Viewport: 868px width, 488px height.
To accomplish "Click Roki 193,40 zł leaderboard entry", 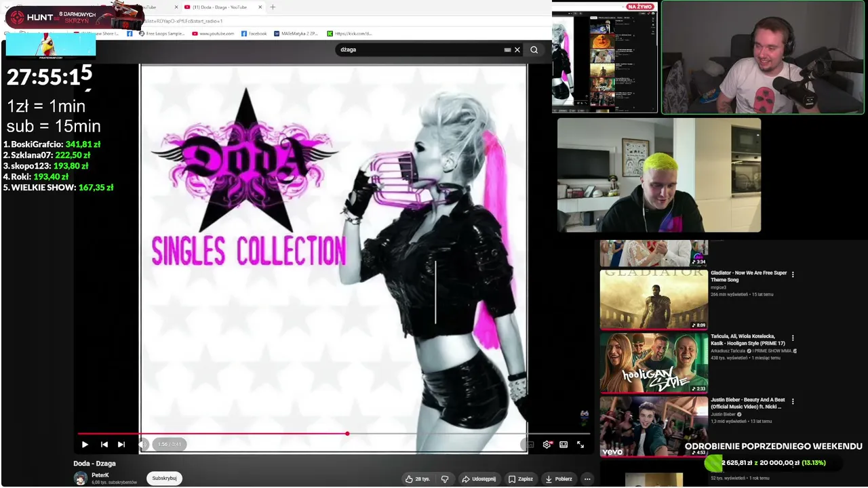I will [36, 177].
